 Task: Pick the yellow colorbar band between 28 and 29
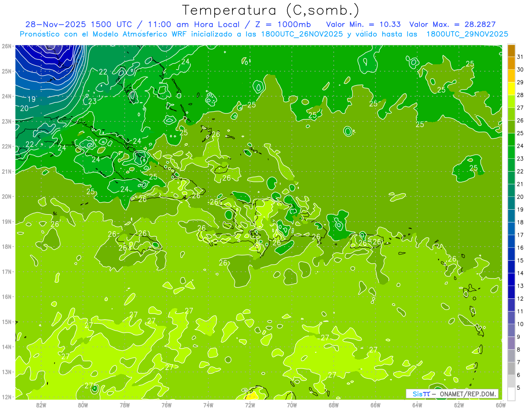pos(511,89)
